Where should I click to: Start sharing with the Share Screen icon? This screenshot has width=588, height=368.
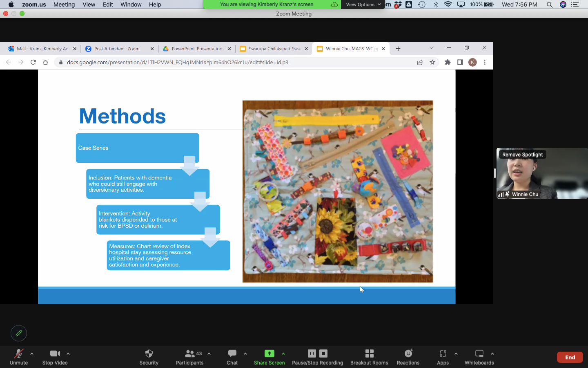269,354
